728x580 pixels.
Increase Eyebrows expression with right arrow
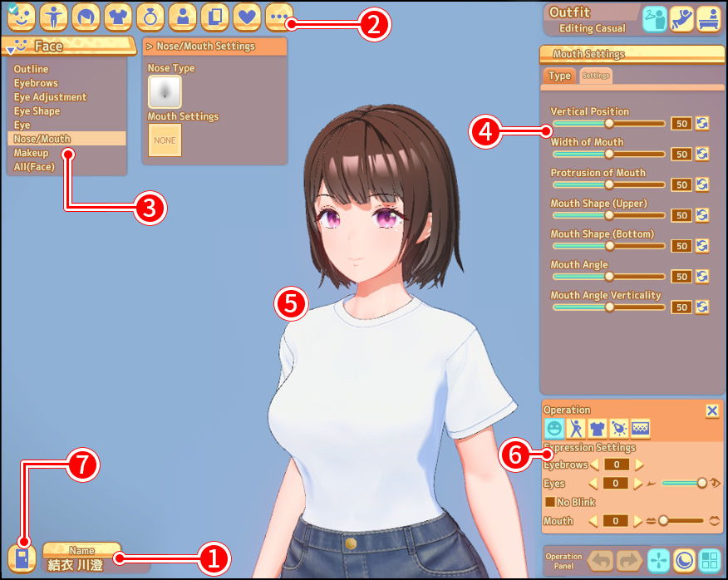(639, 464)
